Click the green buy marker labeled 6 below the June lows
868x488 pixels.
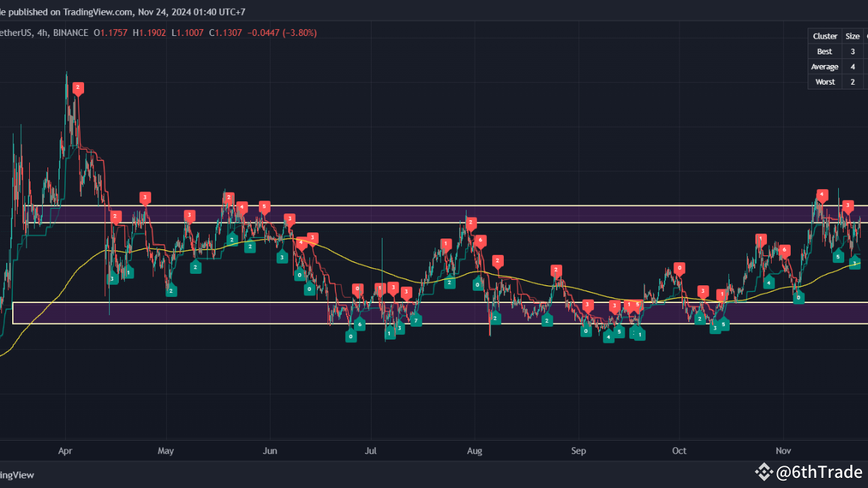(359, 324)
